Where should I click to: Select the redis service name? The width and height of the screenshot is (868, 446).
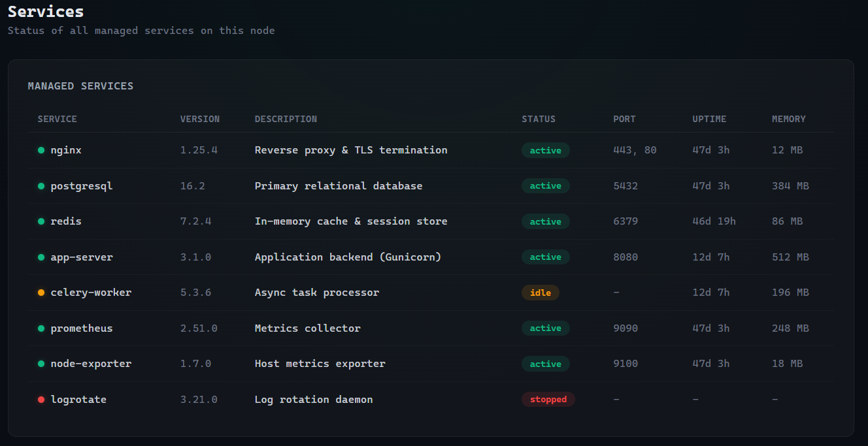66,221
